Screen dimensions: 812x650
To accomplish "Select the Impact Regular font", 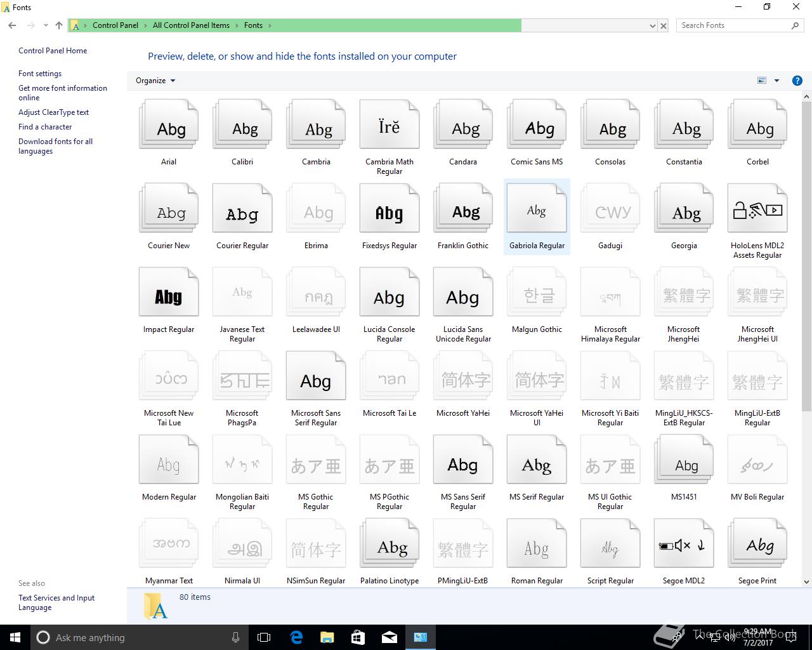I will tap(169, 300).
